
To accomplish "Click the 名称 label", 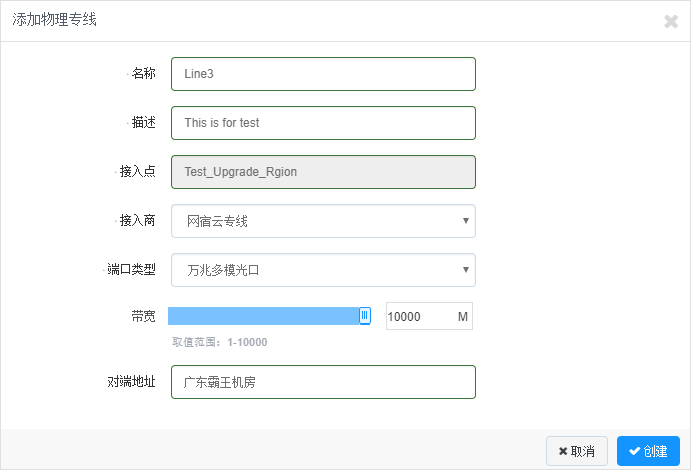I will pyautogui.click(x=143, y=74).
